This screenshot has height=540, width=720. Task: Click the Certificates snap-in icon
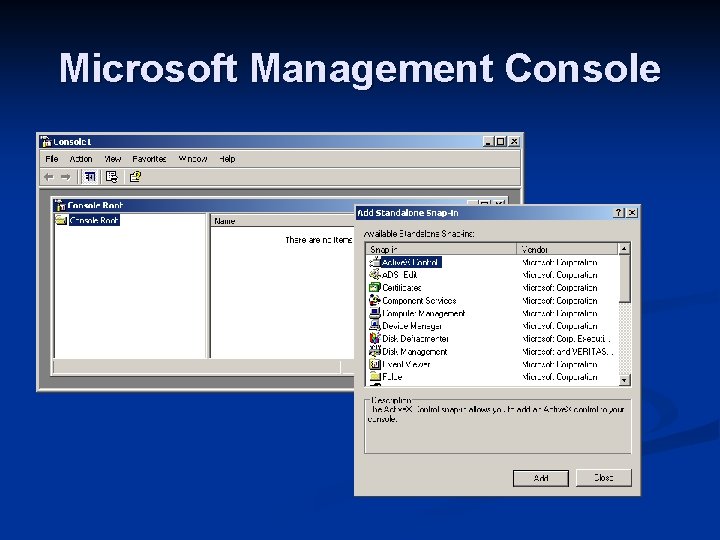click(375, 287)
